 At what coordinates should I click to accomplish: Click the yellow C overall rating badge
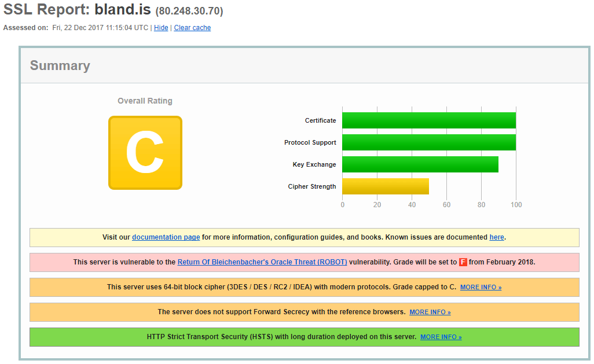coord(145,153)
